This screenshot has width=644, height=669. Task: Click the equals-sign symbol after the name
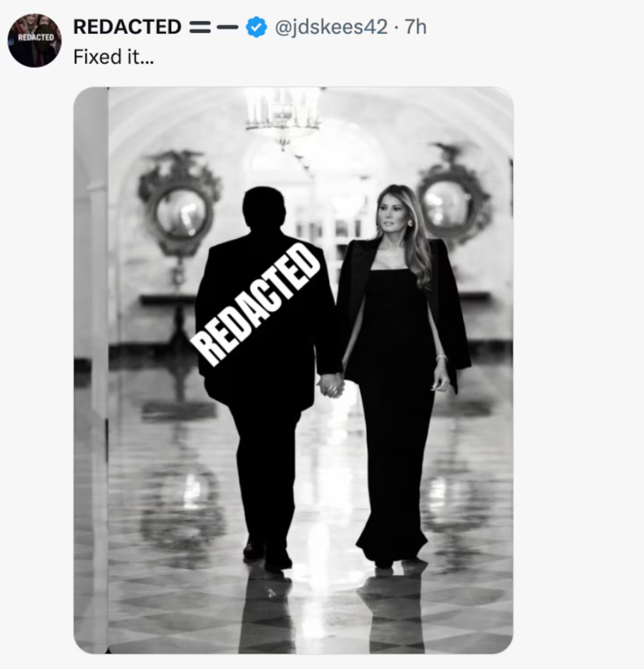(199, 27)
